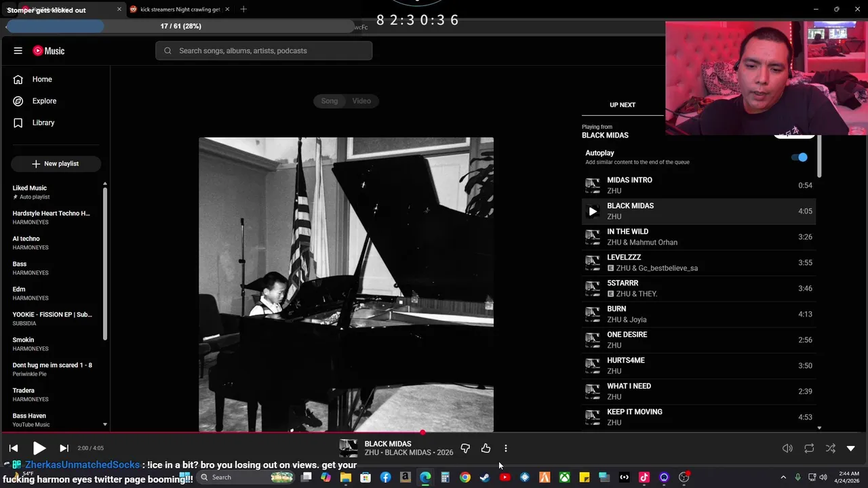Close the kick streamers browser tab
Viewport: 868px width, 488px height.
[x=227, y=9]
